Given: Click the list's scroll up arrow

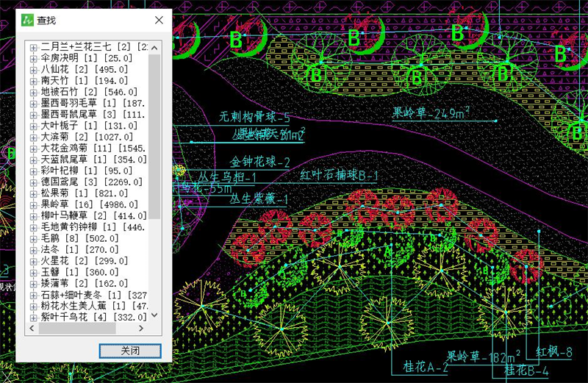Looking at the screenshot, I should click(x=154, y=48).
